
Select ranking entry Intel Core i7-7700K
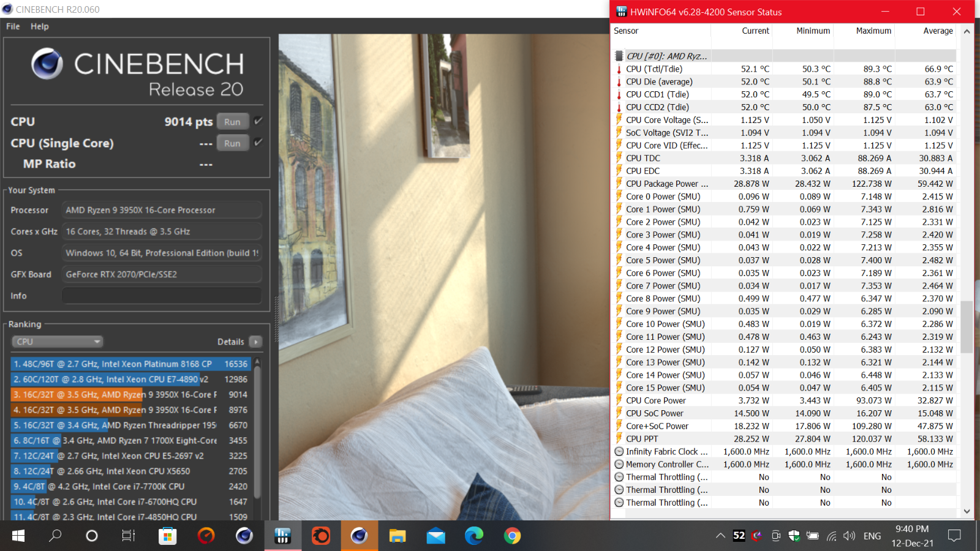[130, 486]
